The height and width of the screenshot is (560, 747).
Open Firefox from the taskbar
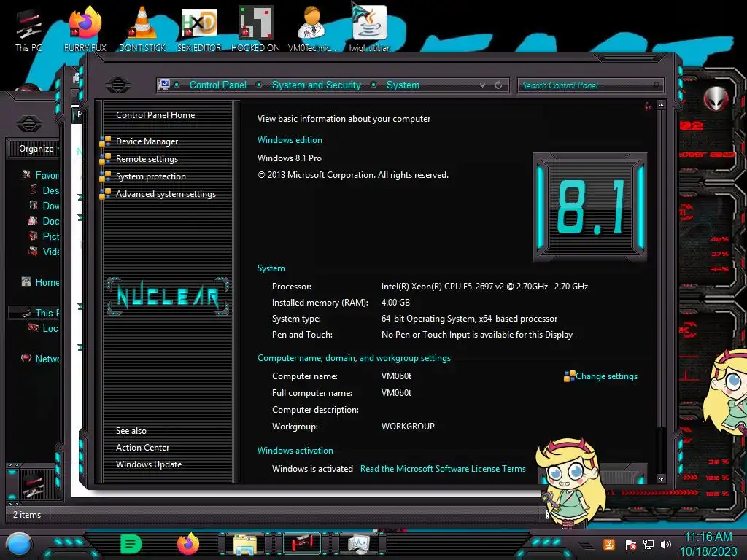[x=188, y=544]
